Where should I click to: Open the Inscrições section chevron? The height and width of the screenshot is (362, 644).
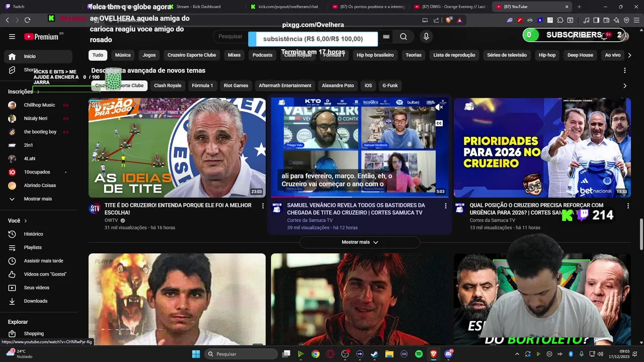[x=38, y=92]
